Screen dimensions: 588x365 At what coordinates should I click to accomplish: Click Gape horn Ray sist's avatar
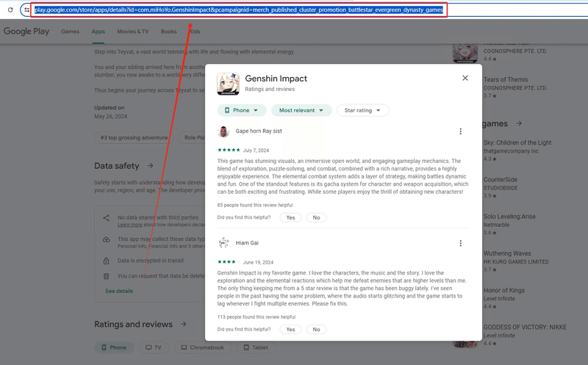click(x=223, y=131)
